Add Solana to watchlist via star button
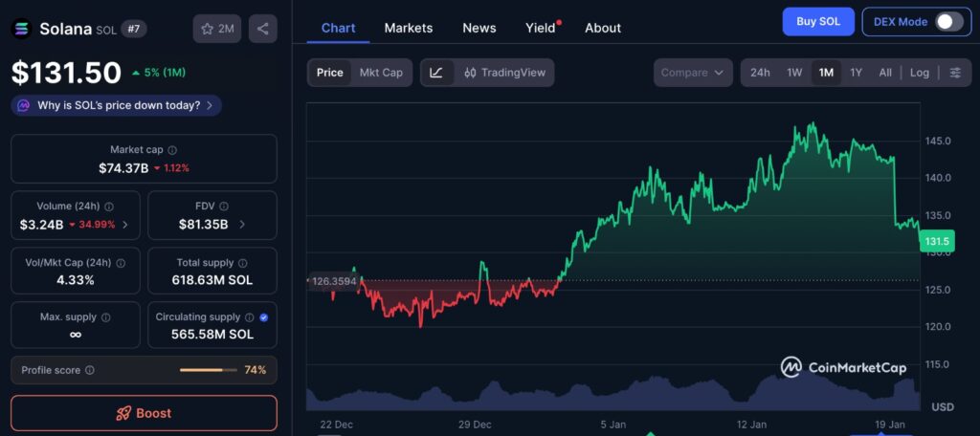This screenshot has height=436, width=980. (x=217, y=29)
